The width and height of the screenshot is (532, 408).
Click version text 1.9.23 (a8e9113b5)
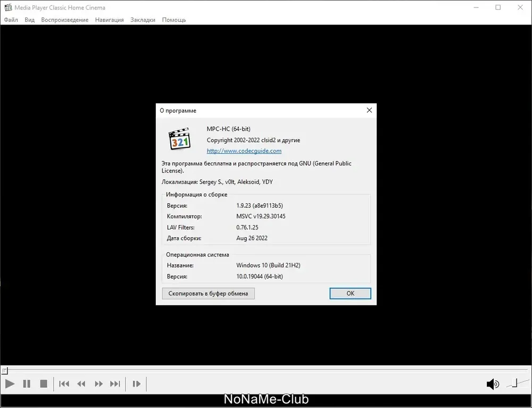click(x=260, y=205)
